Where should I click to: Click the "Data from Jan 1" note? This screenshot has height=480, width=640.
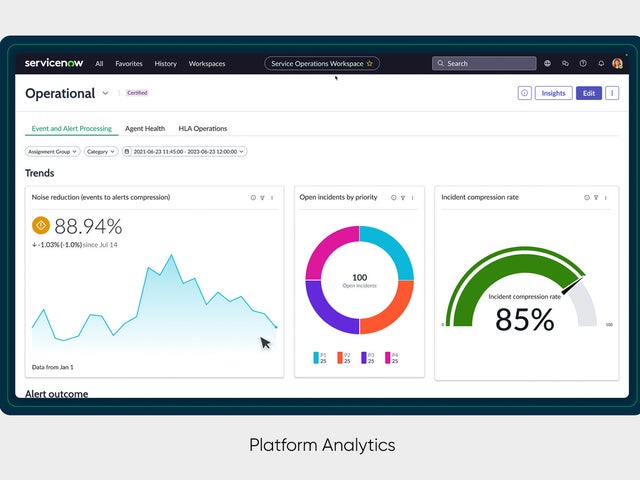click(x=53, y=367)
